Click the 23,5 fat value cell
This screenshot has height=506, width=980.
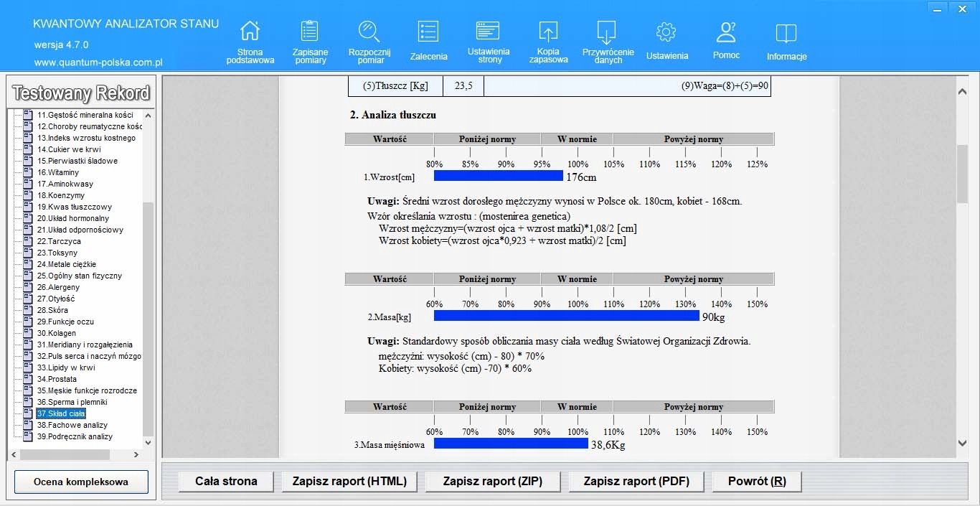click(x=463, y=86)
